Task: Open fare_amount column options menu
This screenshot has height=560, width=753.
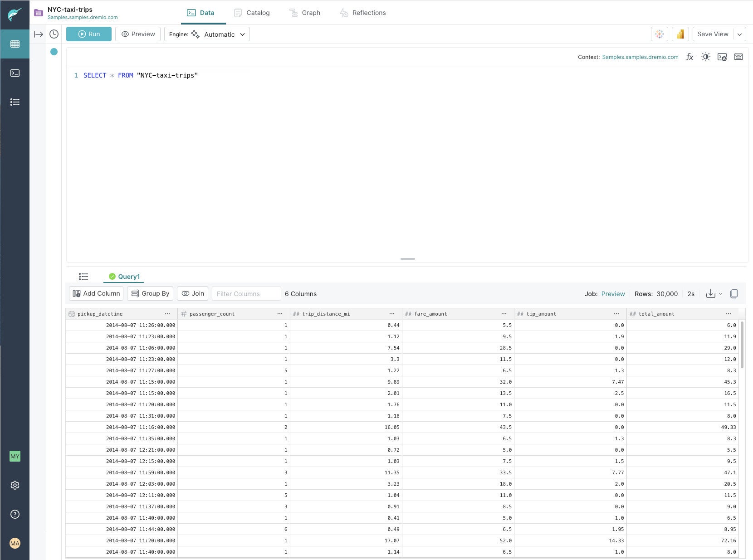Action: pos(504,314)
